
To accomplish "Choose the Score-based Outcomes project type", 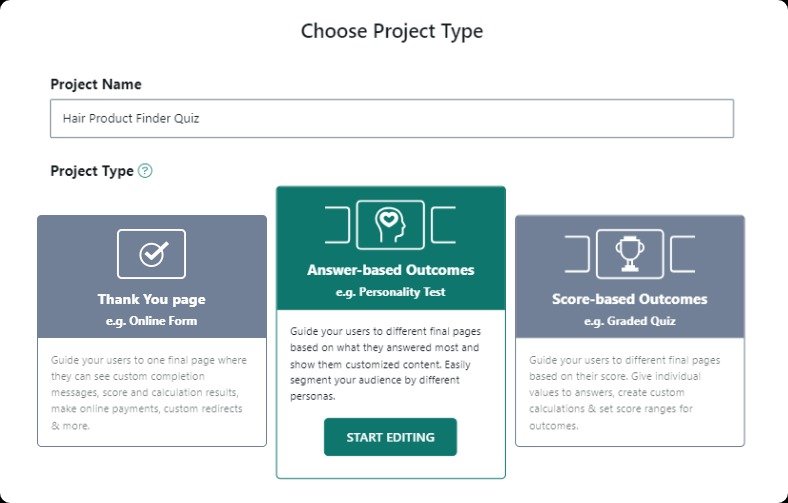I will pos(630,331).
